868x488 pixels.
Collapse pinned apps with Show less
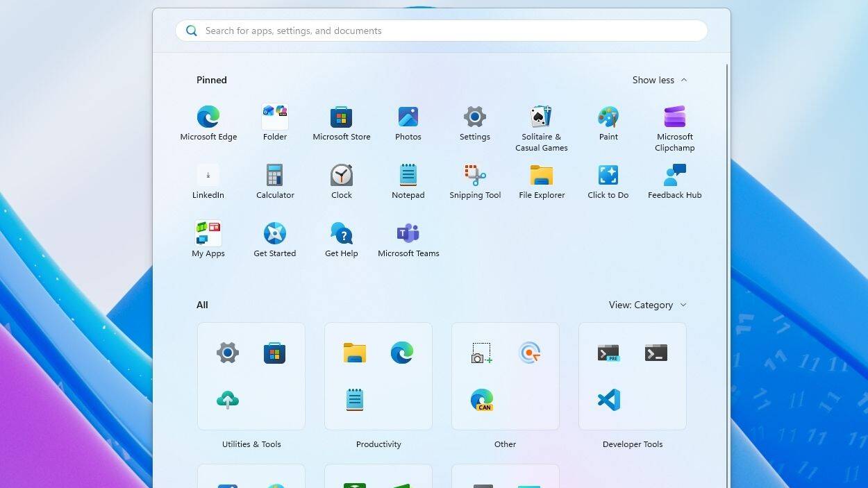[660, 80]
